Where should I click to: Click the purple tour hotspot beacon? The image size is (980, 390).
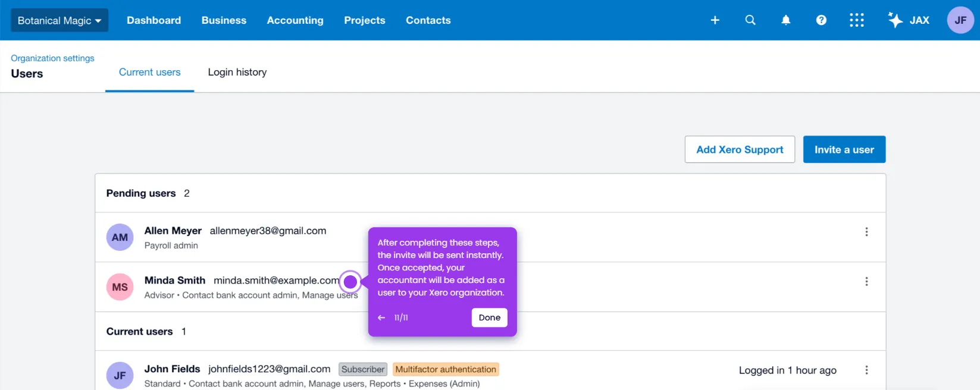(x=350, y=281)
